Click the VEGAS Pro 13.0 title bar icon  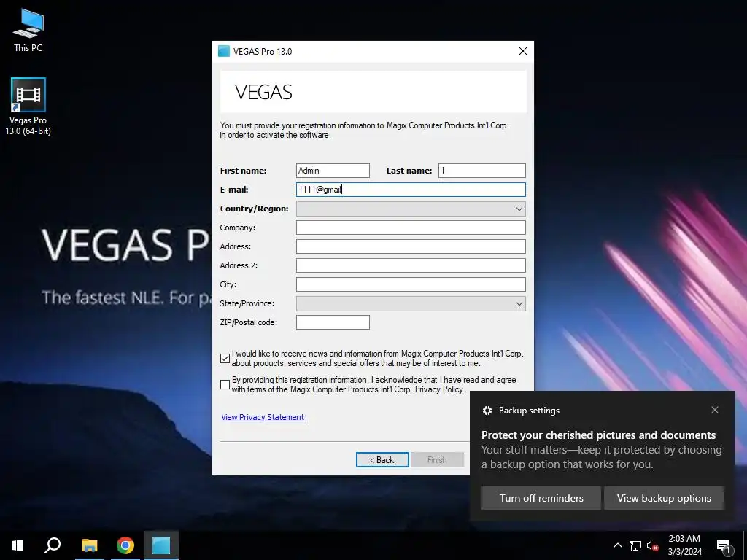click(224, 52)
